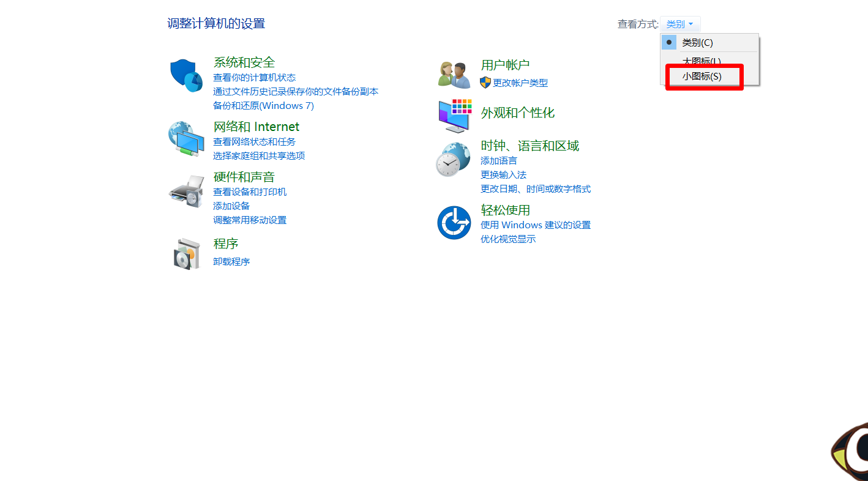Viewport: 868px width, 481px height.
Task: Click the 轻松使用 accessibility icon
Action: (453, 222)
